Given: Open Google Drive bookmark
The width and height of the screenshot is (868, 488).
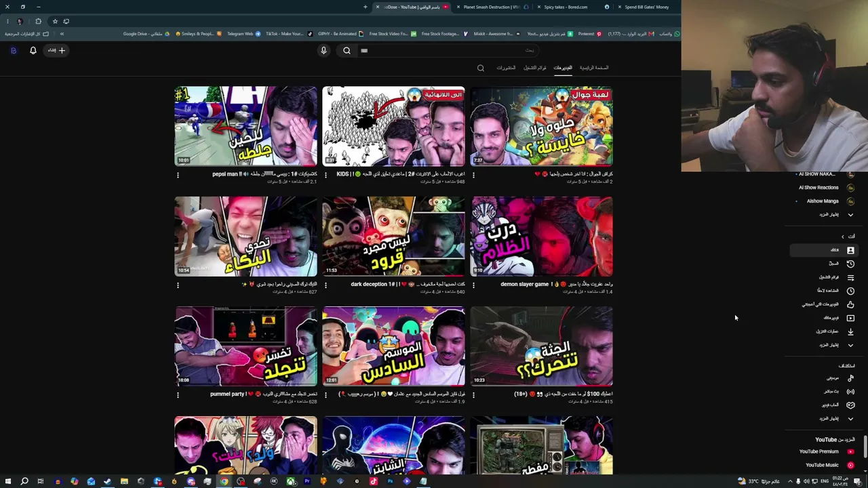Looking at the screenshot, I should (147, 34).
